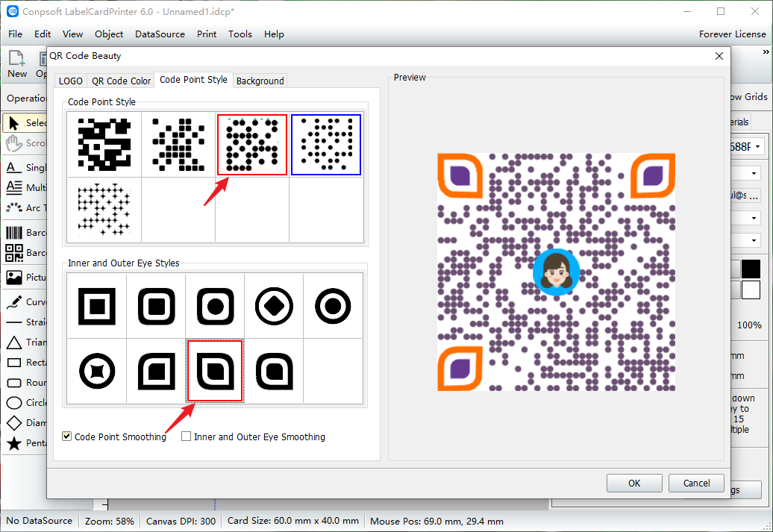Screen dimensions: 773x532
Task: Select the square block code point style
Action: pyautogui.click(x=104, y=145)
